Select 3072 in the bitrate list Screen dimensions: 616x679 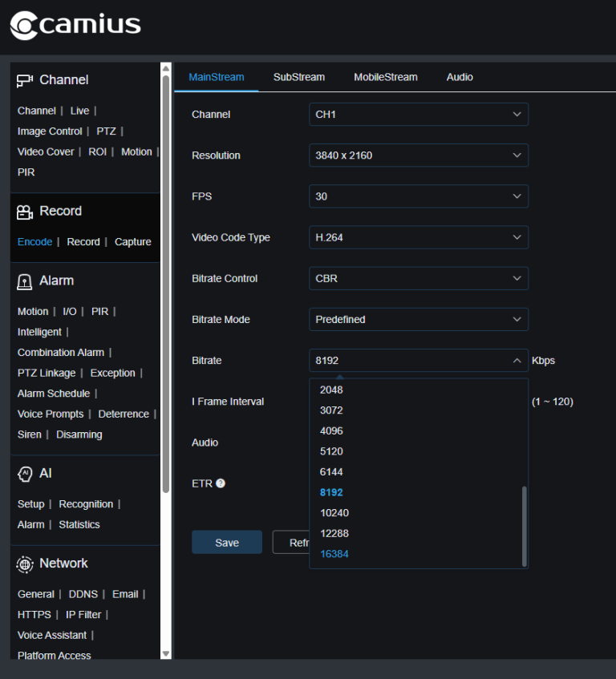pos(331,410)
